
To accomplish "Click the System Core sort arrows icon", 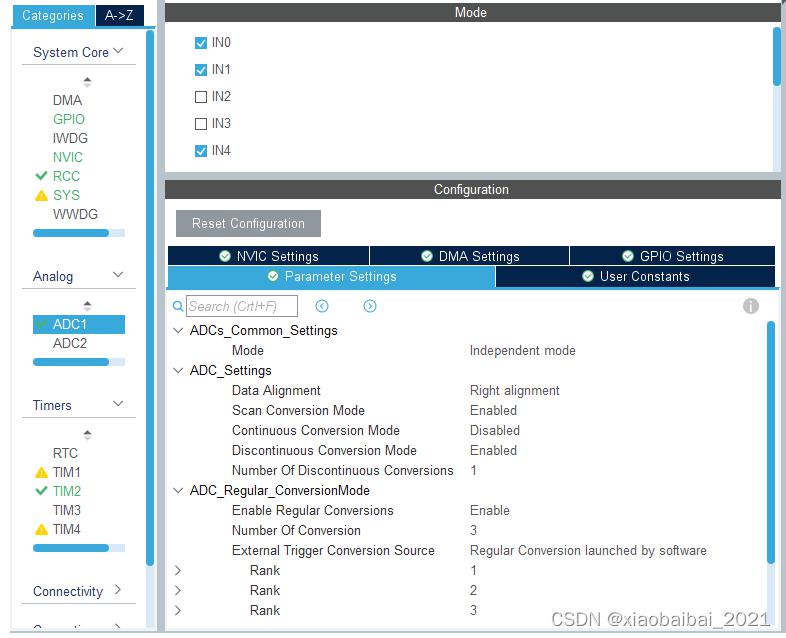I will (x=87, y=82).
